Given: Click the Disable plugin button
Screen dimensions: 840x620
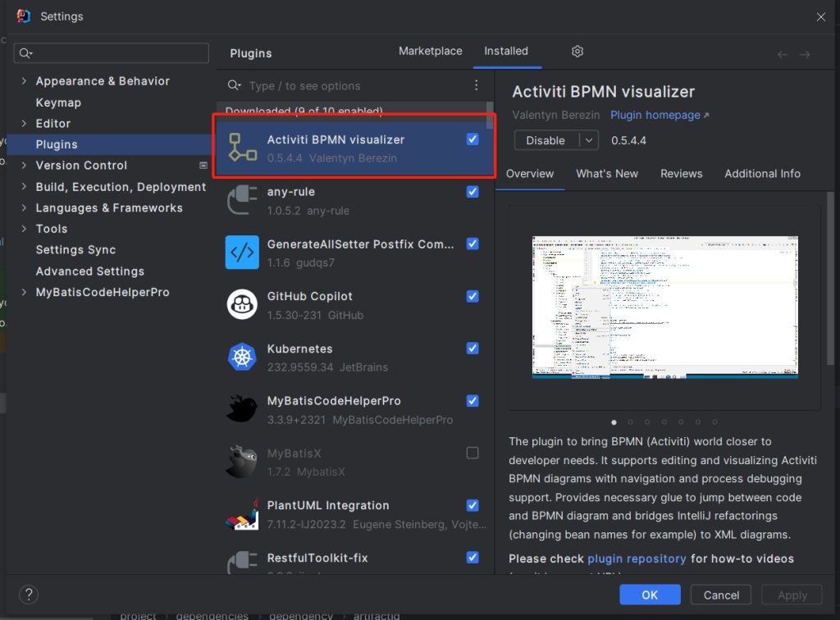Looking at the screenshot, I should [546, 140].
